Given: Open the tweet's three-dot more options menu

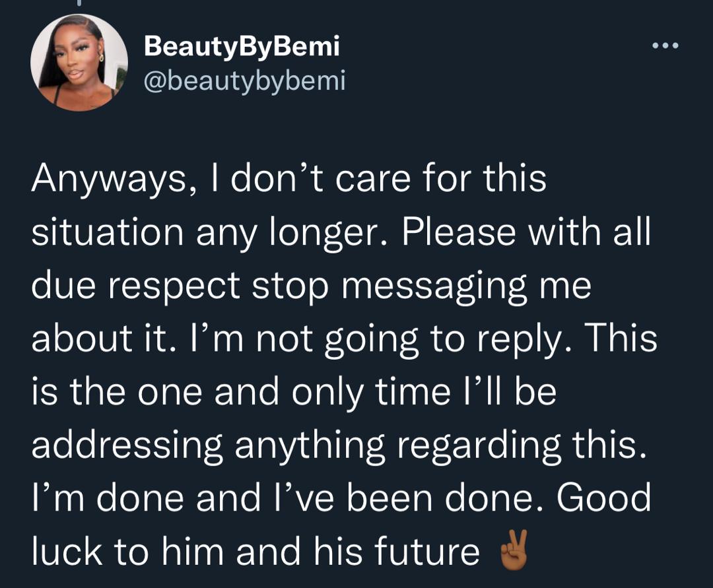Looking at the screenshot, I should [x=664, y=46].
